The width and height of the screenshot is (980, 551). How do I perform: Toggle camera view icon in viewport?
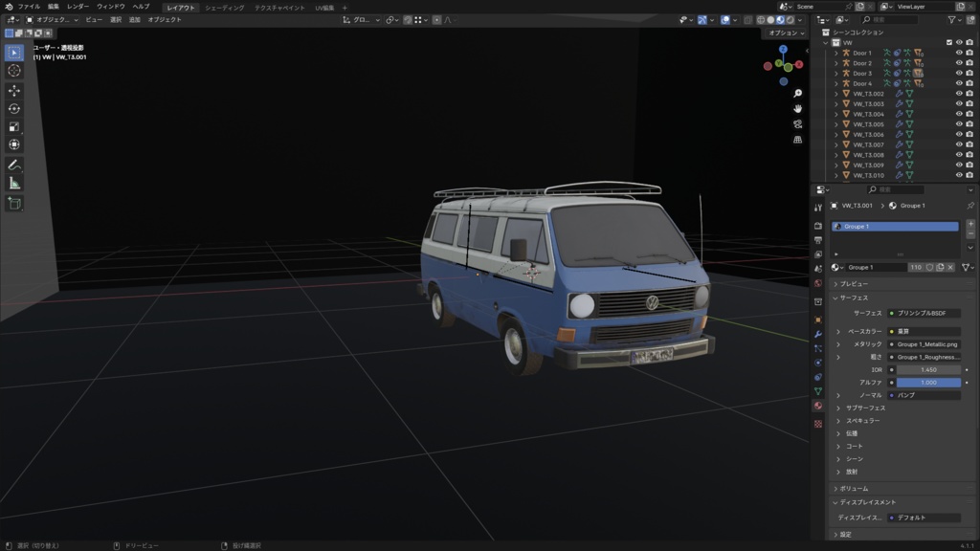coord(797,124)
